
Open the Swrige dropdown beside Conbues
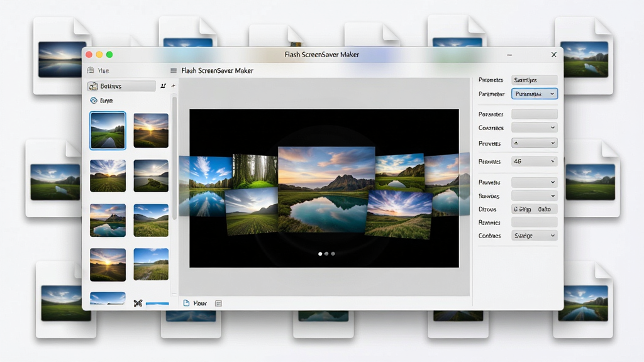(535, 236)
